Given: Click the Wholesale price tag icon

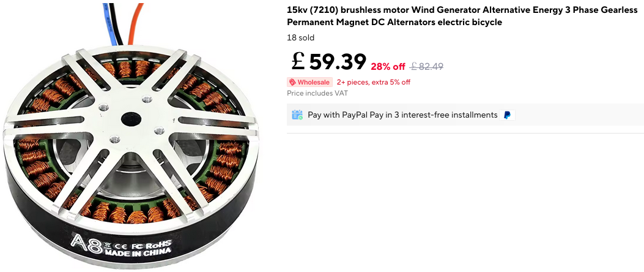Looking at the screenshot, I should coord(293,82).
